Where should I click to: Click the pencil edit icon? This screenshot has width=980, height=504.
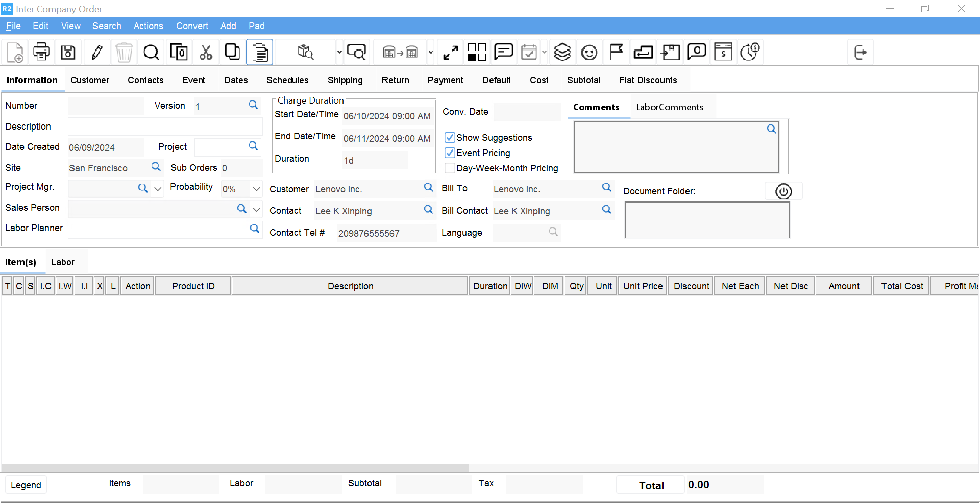(97, 52)
